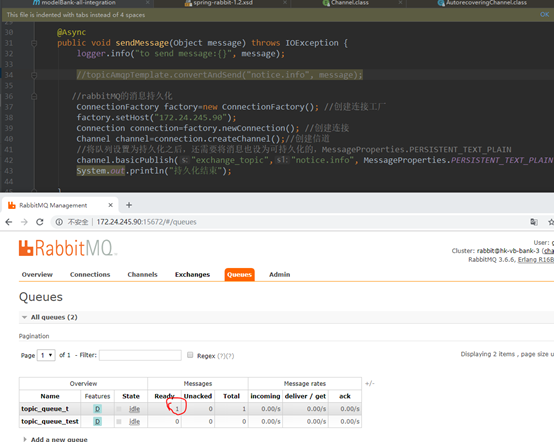The height and width of the screenshot is (442, 554).
Task: Click idle state of topic_queue_t
Action: (134, 409)
